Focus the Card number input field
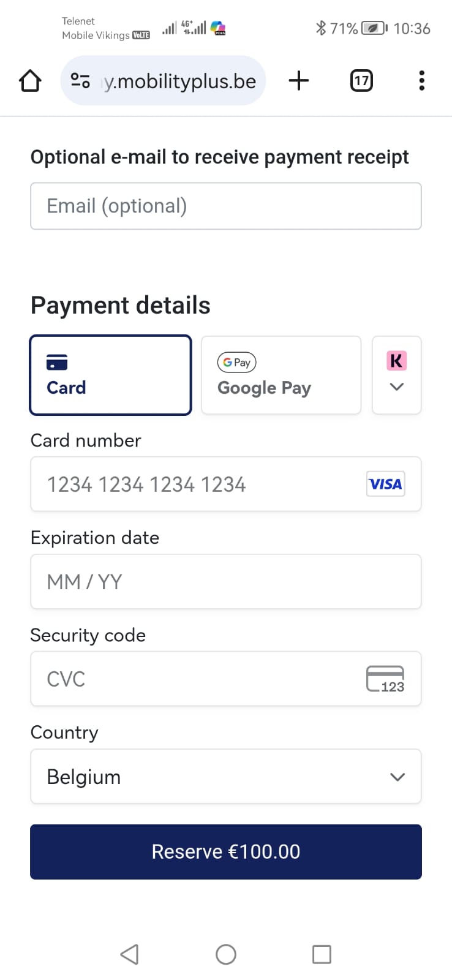 pyautogui.click(x=226, y=484)
